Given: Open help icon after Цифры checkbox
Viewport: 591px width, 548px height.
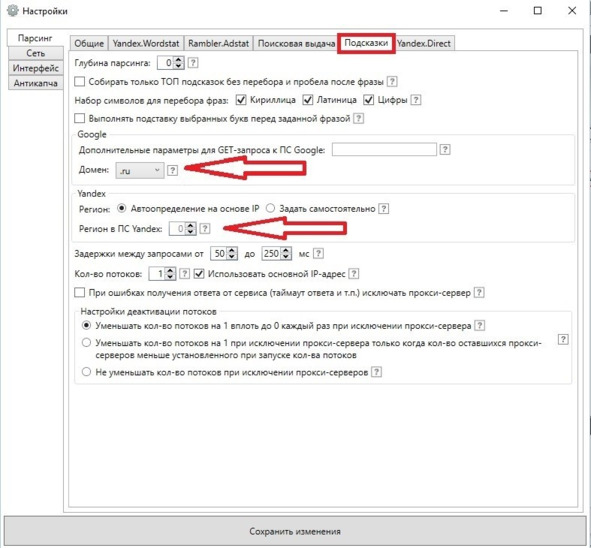Looking at the screenshot, I should 416,100.
